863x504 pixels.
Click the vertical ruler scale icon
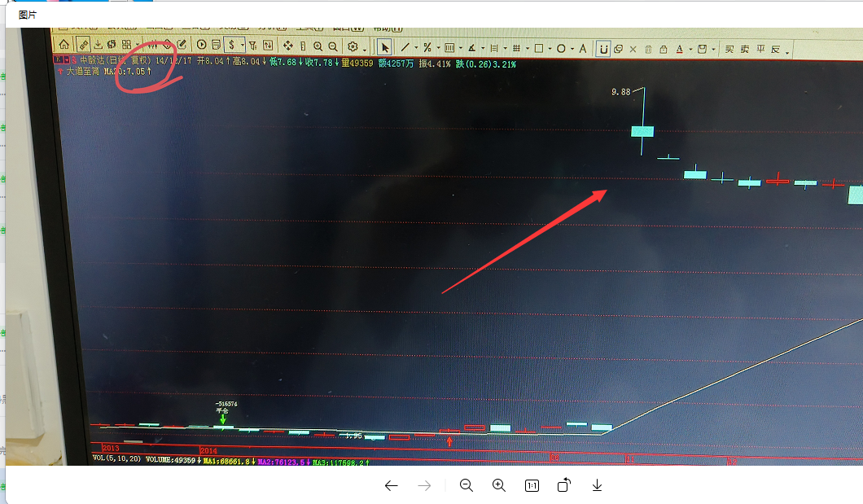pyautogui.click(x=303, y=46)
